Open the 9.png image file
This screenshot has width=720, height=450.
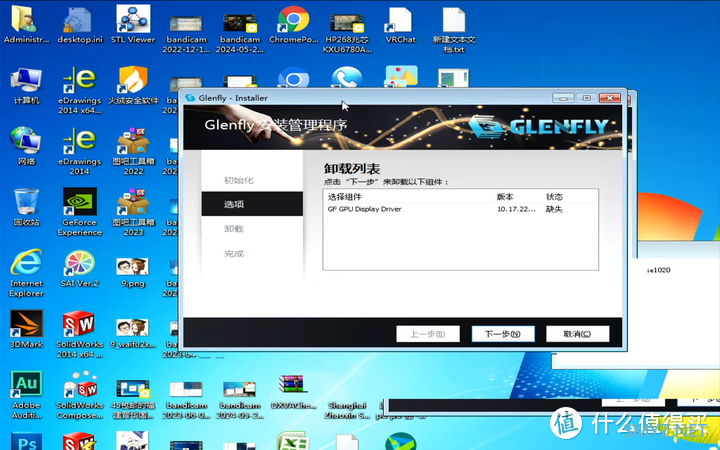(132, 272)
